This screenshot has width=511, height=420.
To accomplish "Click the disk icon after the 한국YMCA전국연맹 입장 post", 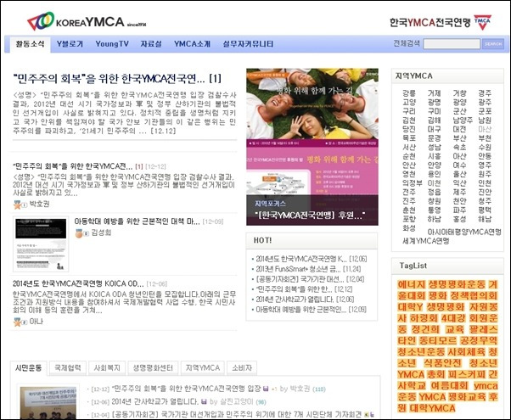I will [266, 389].
